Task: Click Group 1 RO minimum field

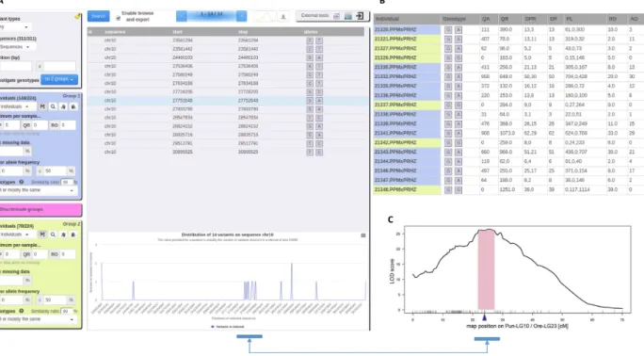Action: (x=68, y=125)
